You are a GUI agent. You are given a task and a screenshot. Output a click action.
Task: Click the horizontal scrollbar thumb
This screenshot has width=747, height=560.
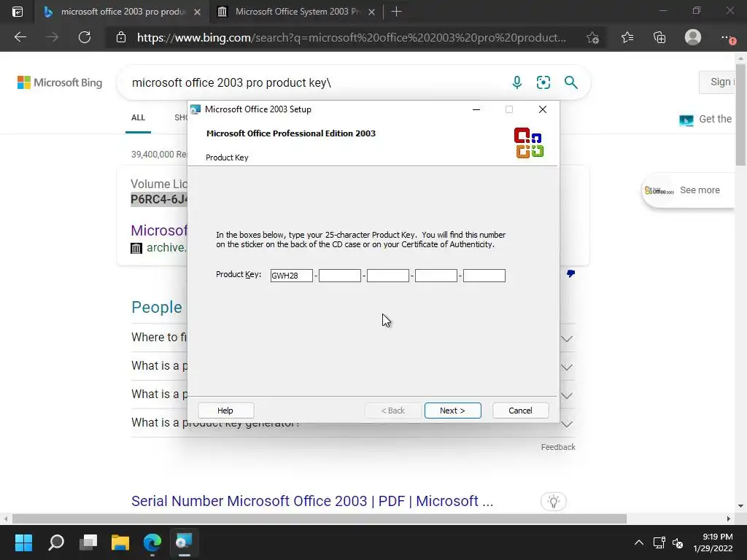click(320, 518)
